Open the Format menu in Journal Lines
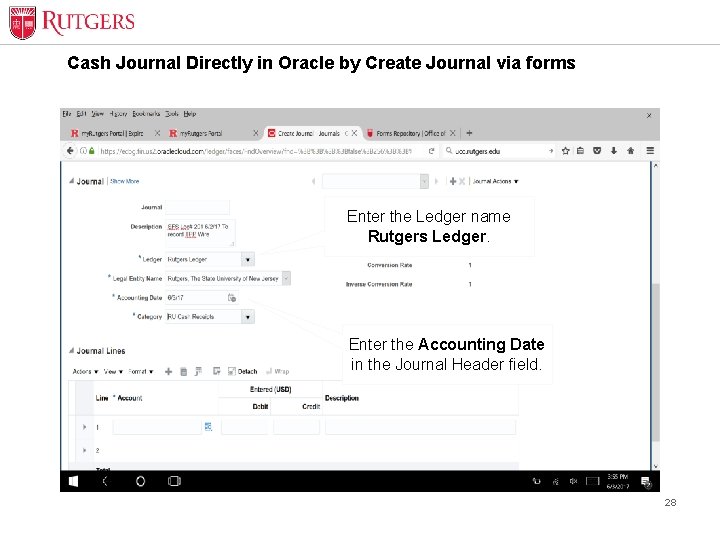720x540 pixels. click(141, 371)
